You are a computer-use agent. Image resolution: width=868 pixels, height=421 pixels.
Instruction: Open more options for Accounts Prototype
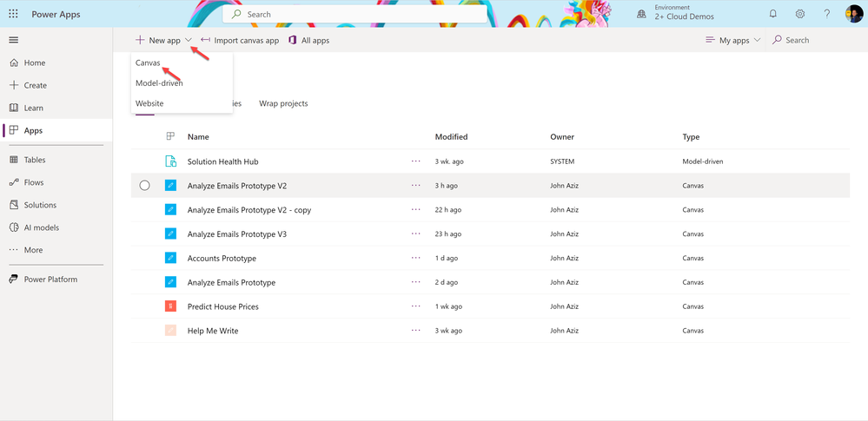416,259
